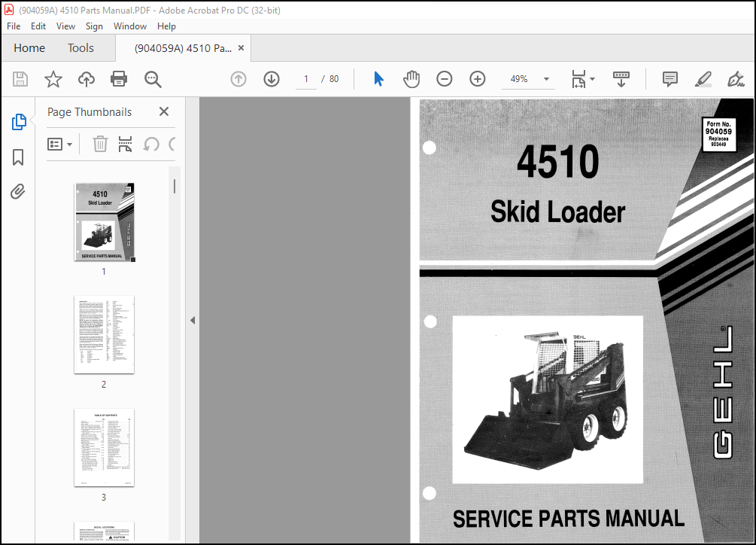756x545 pixels.
Task: Click the page number input field
Action: 305,79
